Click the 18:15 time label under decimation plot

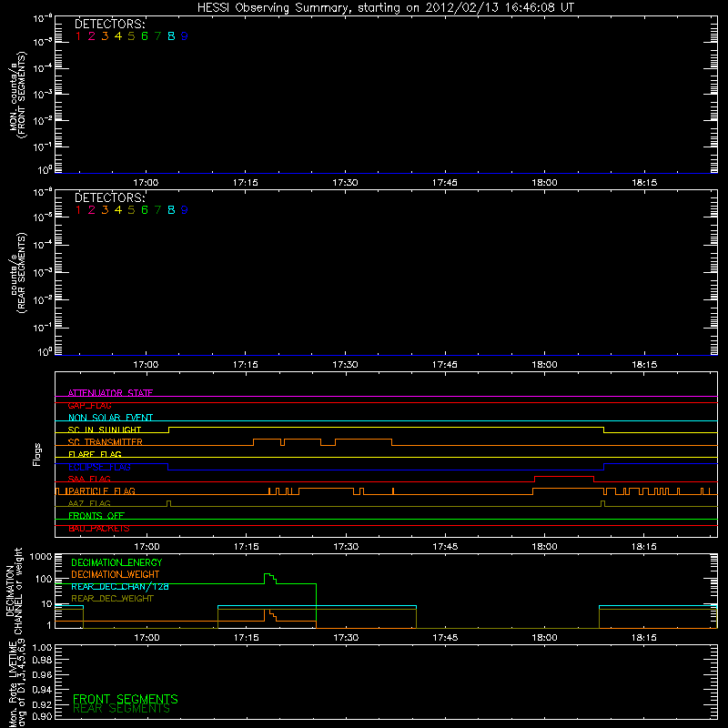click(x=644, y=638)
